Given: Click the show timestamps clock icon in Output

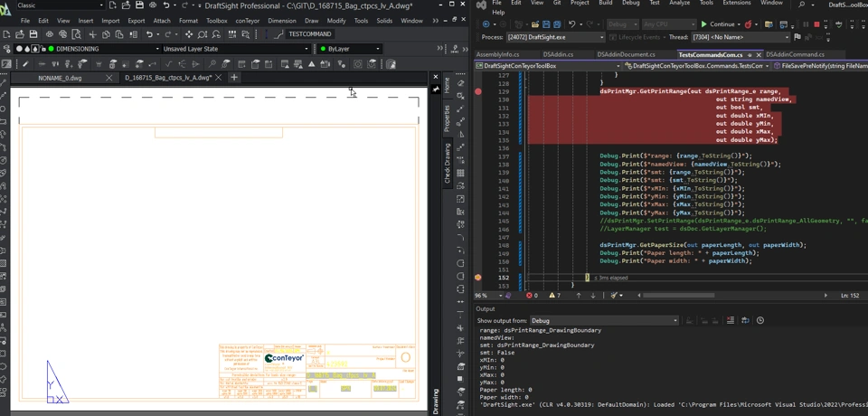Looking at the screenshot, I should [759, 320].
